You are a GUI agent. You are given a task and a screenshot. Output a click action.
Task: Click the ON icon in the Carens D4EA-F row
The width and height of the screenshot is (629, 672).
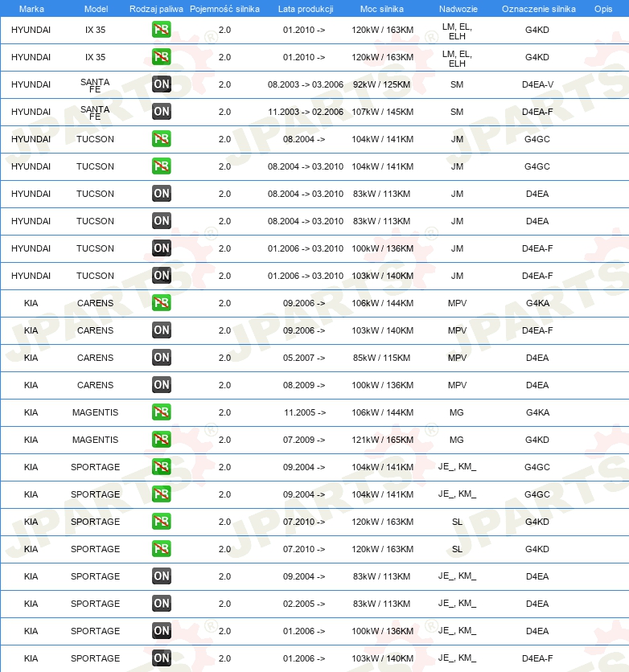[x=161, y=330]
